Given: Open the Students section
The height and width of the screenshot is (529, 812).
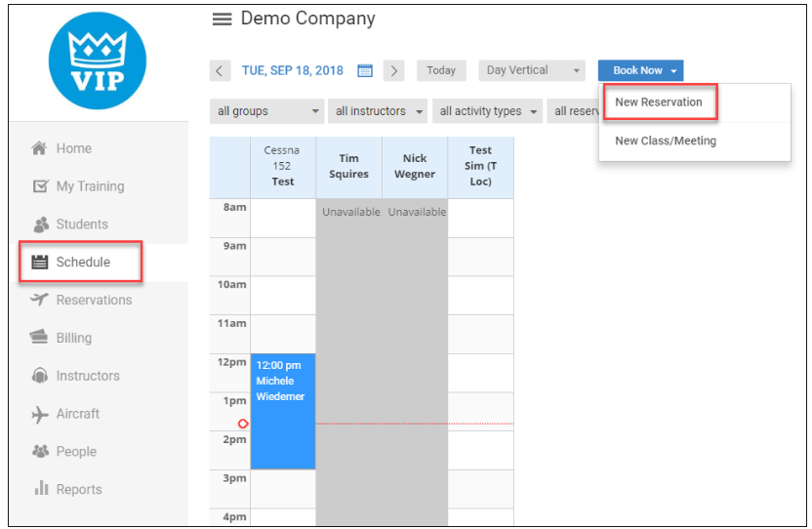Looking at the screenshot, I should [x=82, y=224].
